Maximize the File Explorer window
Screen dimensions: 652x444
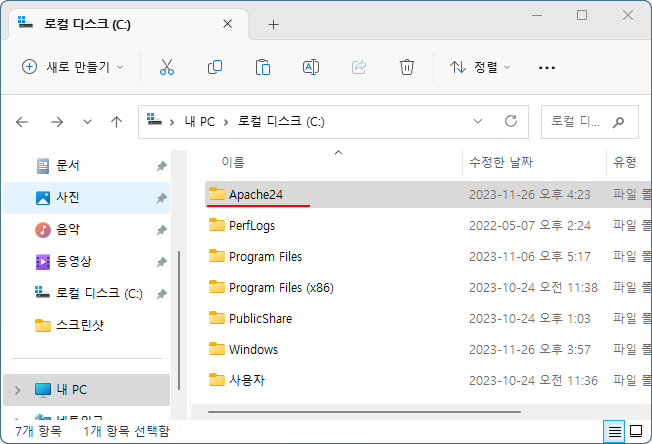click(582, 15)
